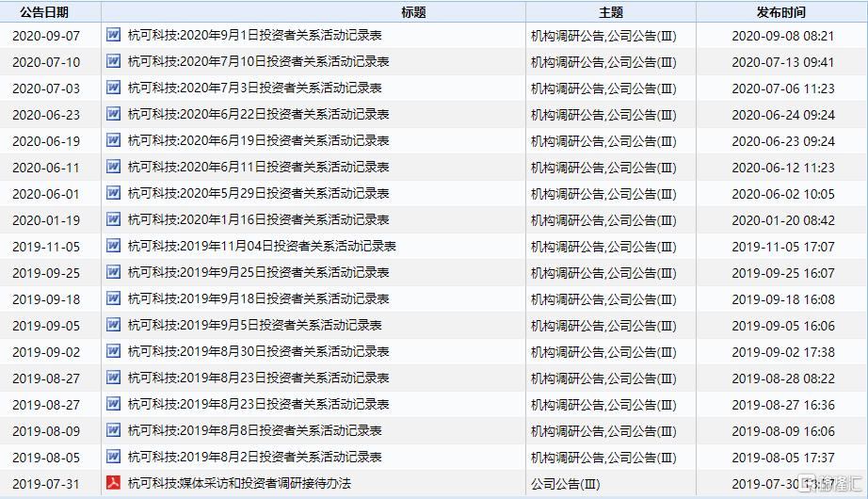868x499 pixels.
Task: Click publish time 2020-06-24 09:24
Action: tap(782, 115)
